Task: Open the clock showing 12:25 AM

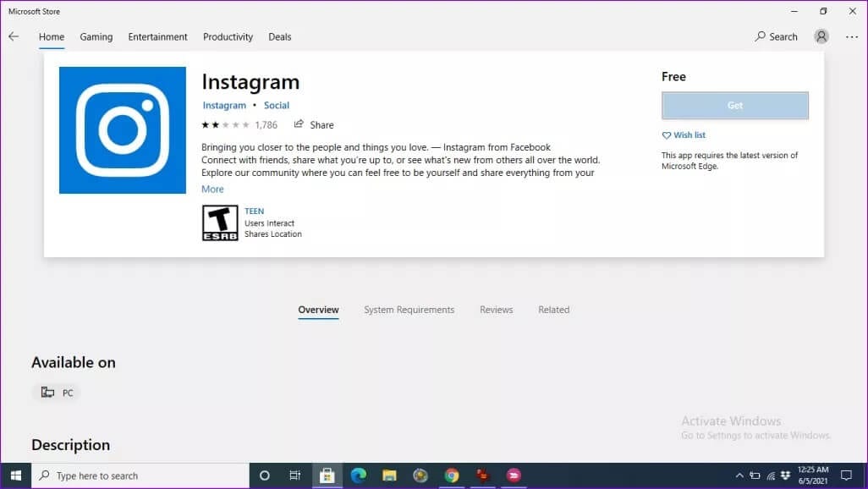Action: (x=813, y=475)
